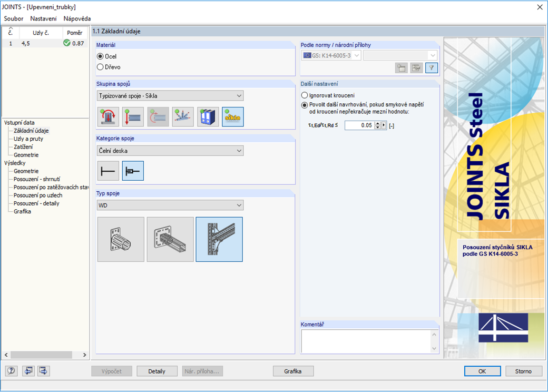Click the Vstupní data tree heading

pos(19,123)
